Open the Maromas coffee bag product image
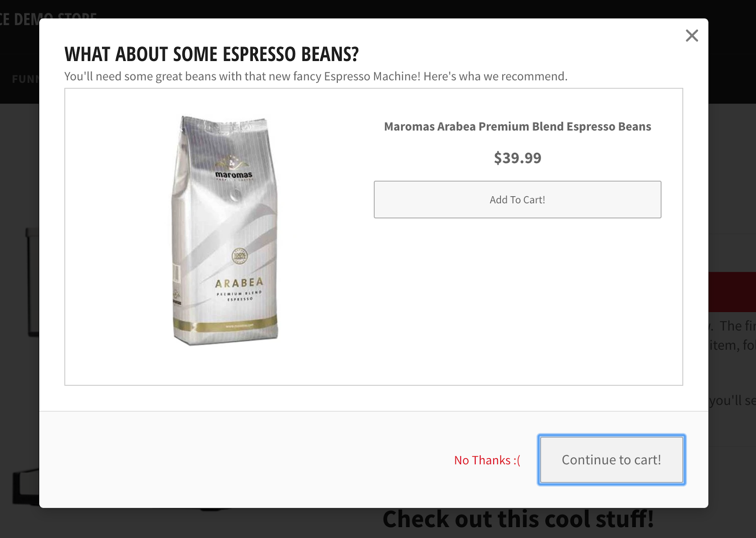Viewport: 756px width, 538px height. click(x=225, y=231)
